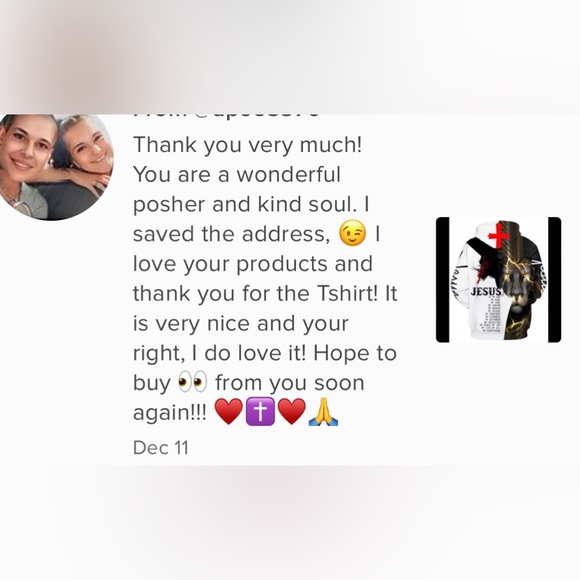Click the praying hands emoji
Viewport: 580px width, 580px height.
pyautogui.click(x=323, y=411)
